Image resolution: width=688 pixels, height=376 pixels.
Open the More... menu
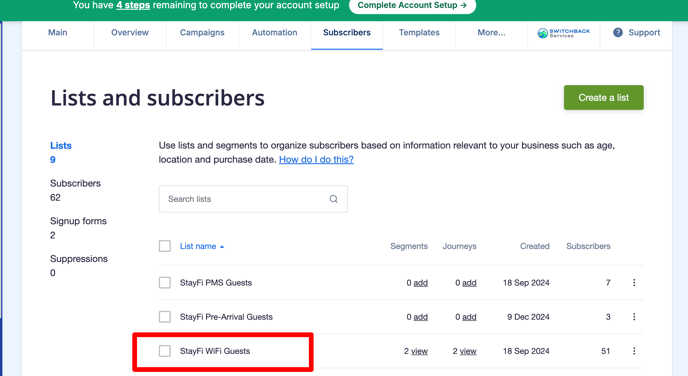click(491, 32)
